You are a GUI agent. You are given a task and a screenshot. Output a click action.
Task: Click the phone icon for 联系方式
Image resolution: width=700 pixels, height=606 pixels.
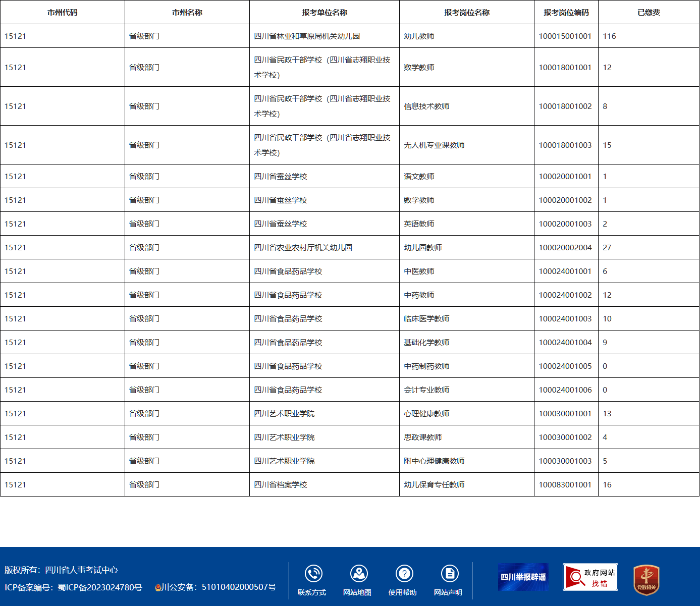[x=313, y=574]
